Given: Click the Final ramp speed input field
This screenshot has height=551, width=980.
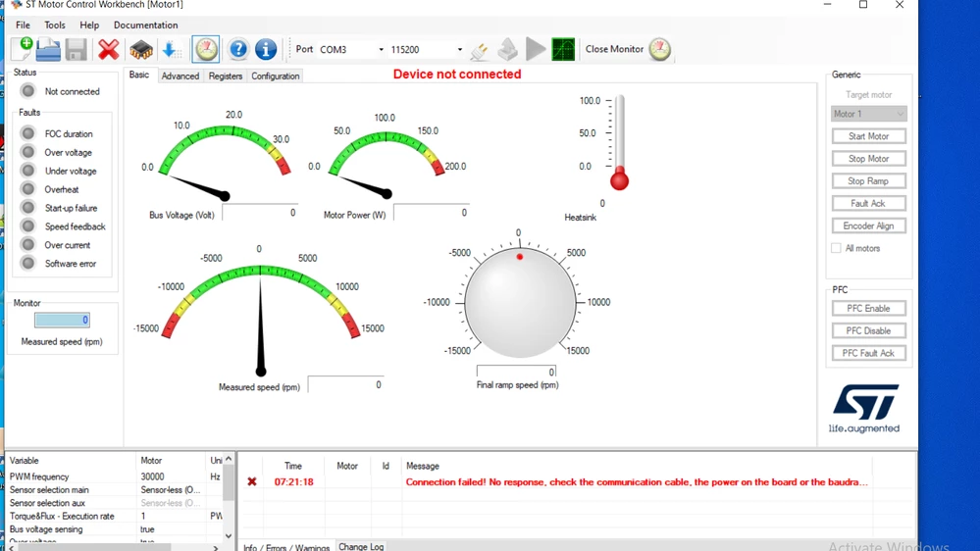Looking at the screenshot, I should pos(516,372).
